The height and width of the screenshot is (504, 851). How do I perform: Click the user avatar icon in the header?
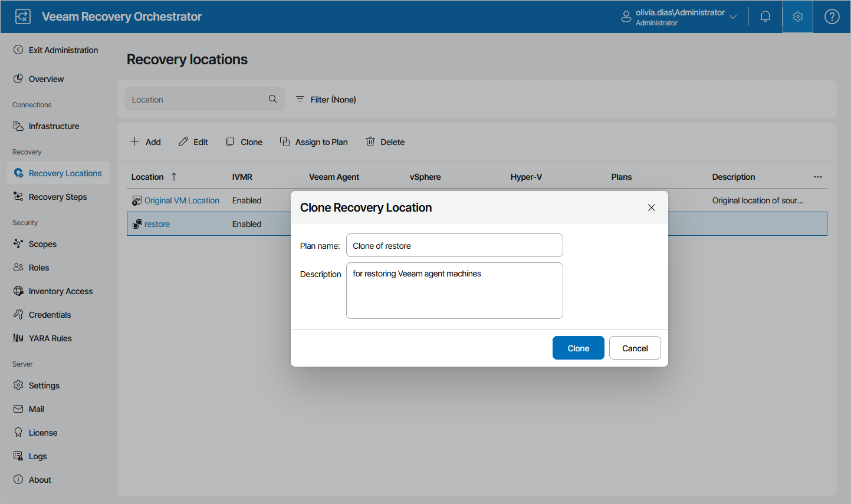coord(626,17)
